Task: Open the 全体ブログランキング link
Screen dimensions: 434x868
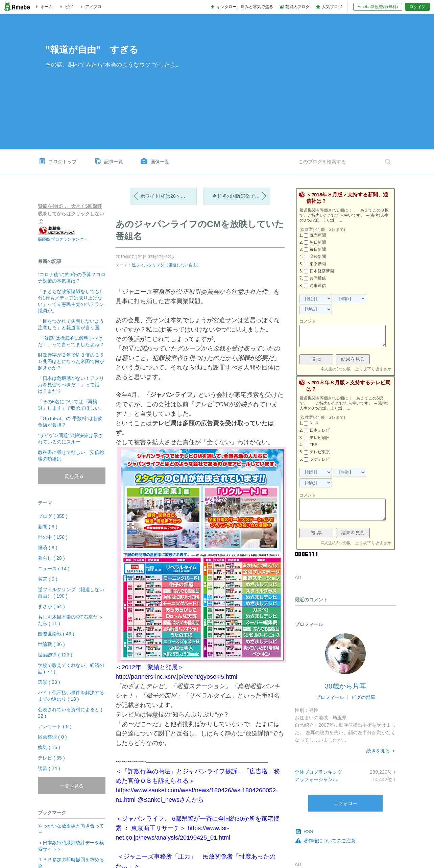Action: 318,772
